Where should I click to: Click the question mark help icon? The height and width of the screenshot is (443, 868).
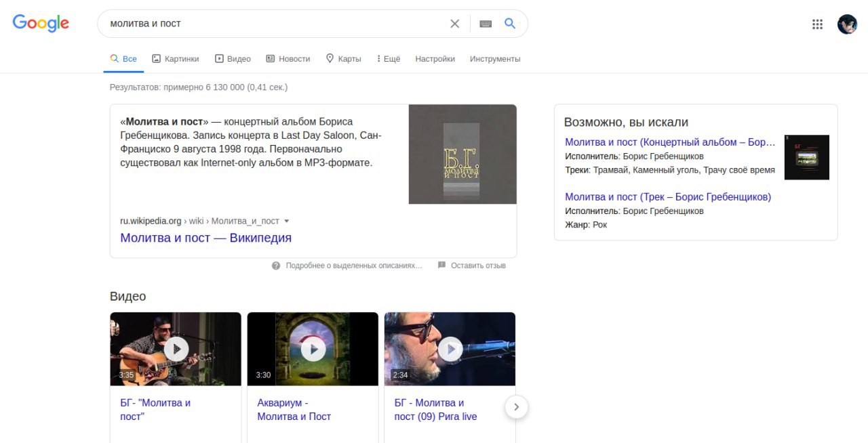pos(276,266)
